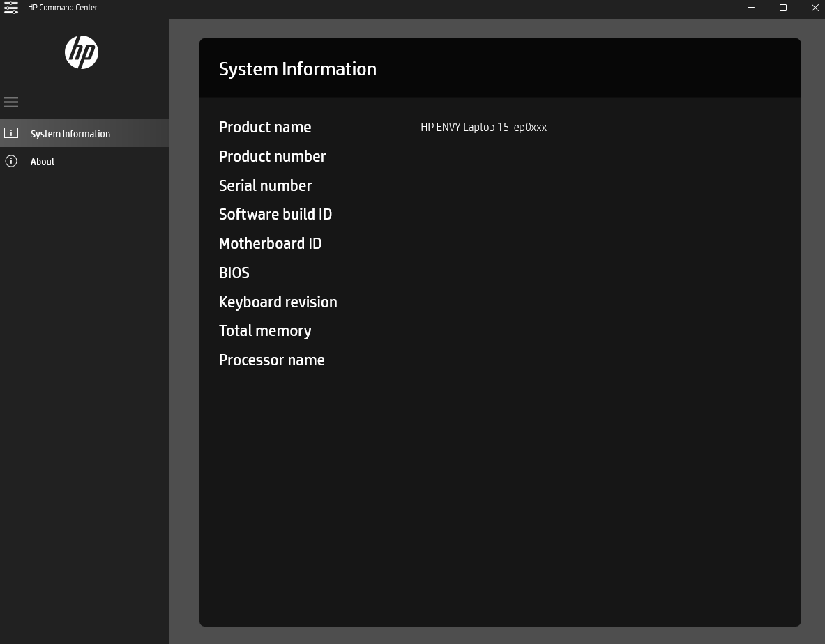The image size is (825, 644).
Task: Open the System Information menu item
Action: click(84, 134)
